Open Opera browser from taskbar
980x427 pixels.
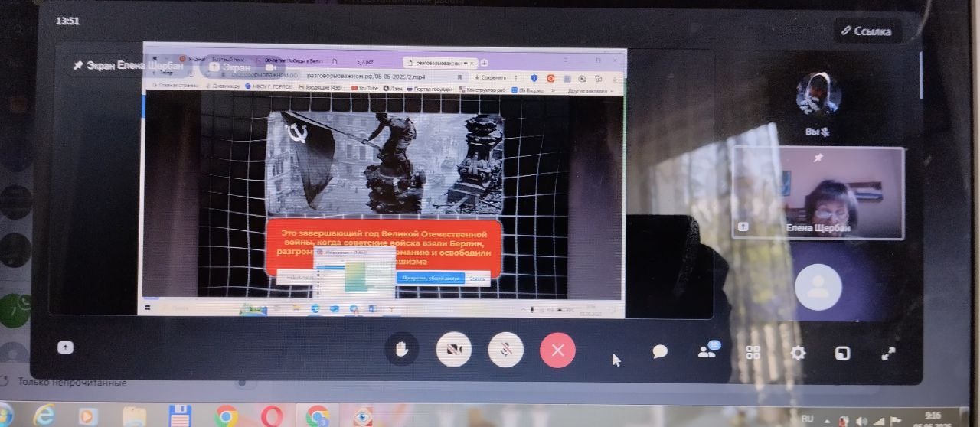click(271, 416)
